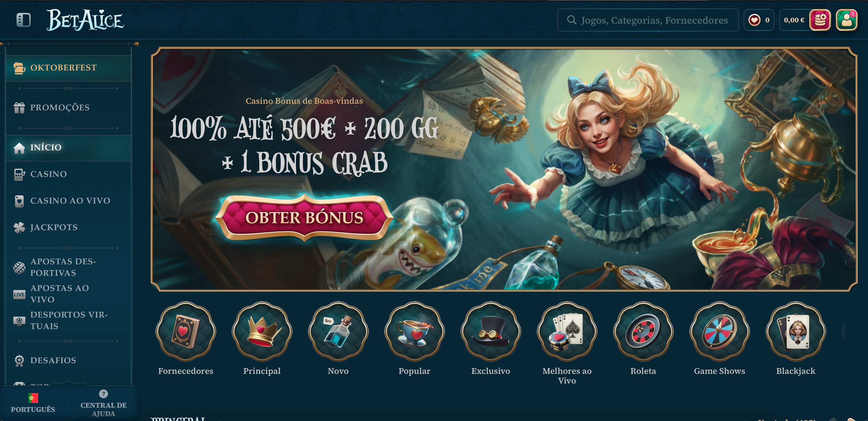Choose the Blackjack category icon
868x421 pixels.
pos(796,331)
